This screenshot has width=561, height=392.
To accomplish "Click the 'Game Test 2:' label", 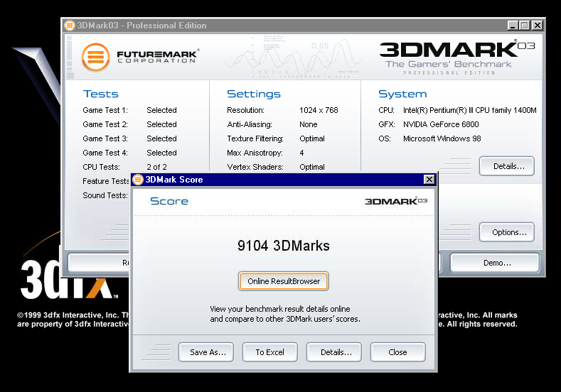I will tap(105, 124).
